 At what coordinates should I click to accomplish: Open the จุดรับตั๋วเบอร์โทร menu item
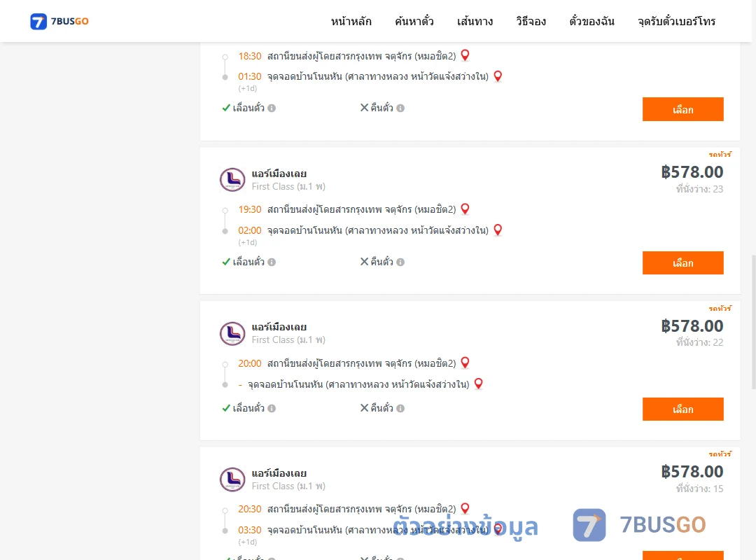click(x=676, y=21)
